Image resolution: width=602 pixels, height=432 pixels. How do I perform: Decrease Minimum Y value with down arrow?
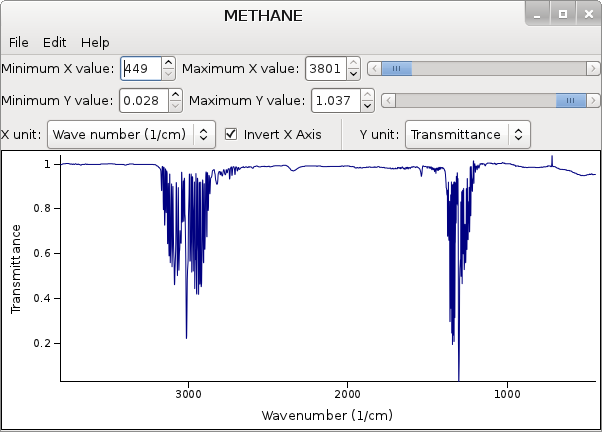click(175, 106)
